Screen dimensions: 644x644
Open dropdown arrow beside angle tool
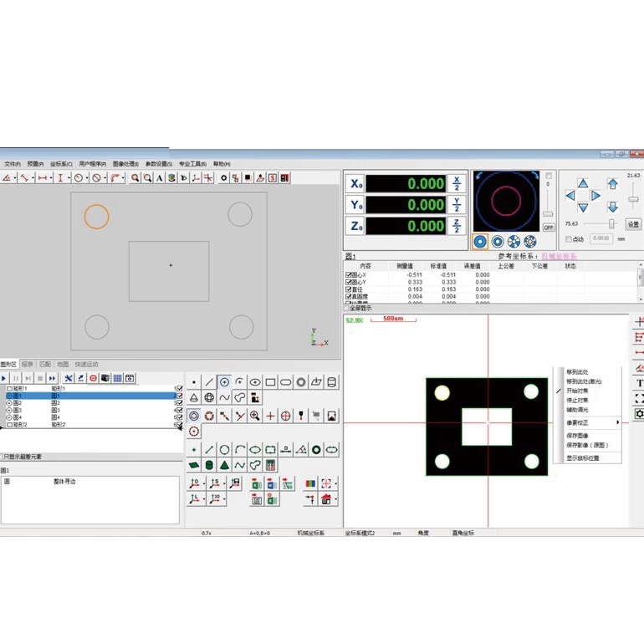(x=14, y=178)
